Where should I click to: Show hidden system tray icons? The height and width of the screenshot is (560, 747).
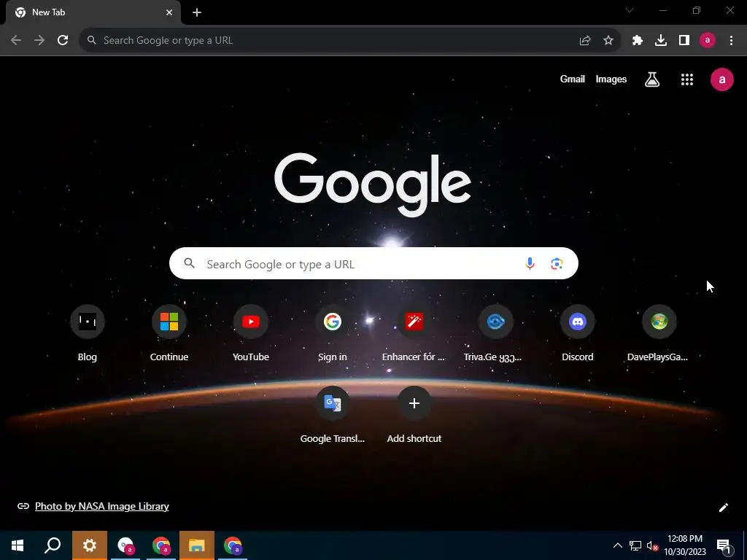(x=617, y=545)
